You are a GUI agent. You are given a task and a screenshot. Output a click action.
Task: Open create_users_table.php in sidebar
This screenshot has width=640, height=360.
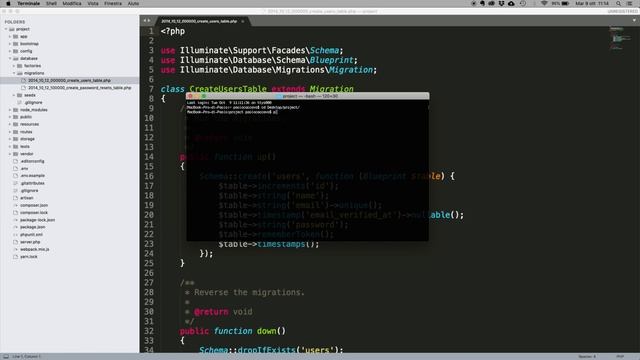point(69,80)
